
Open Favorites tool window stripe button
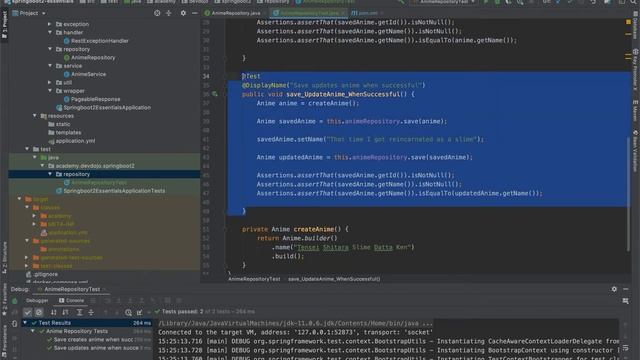(4, 300)
